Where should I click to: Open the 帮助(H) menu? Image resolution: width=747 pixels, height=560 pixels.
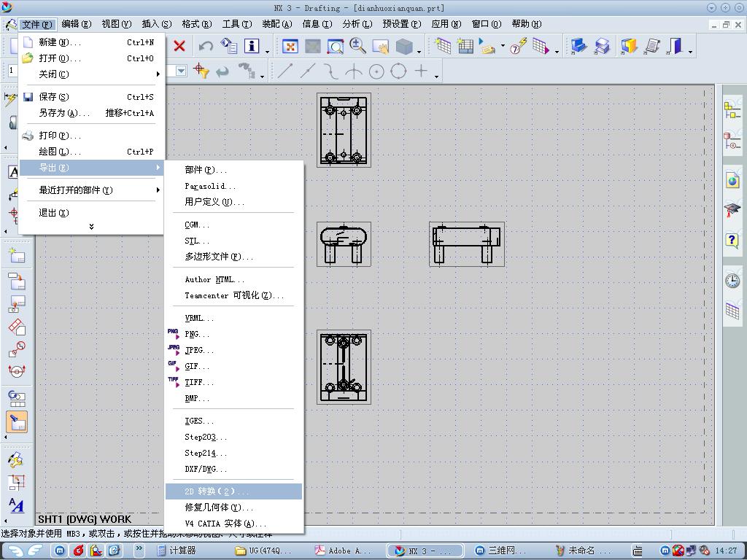[x=527, y=24]
